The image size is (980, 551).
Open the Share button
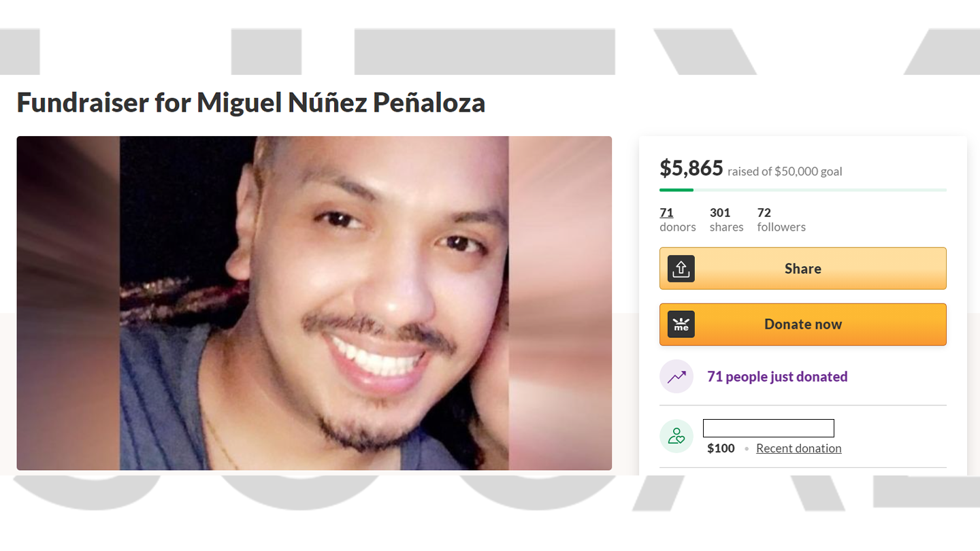[x=803, y=269]
